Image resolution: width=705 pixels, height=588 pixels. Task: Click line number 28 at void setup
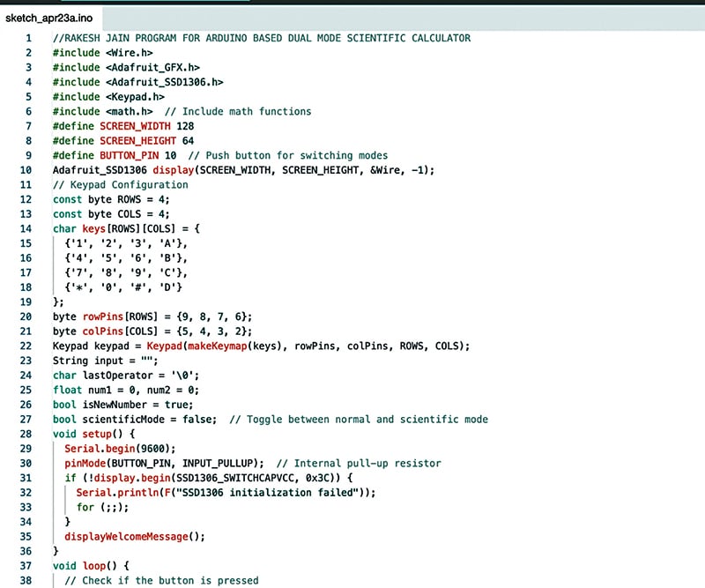coord(26,434)
